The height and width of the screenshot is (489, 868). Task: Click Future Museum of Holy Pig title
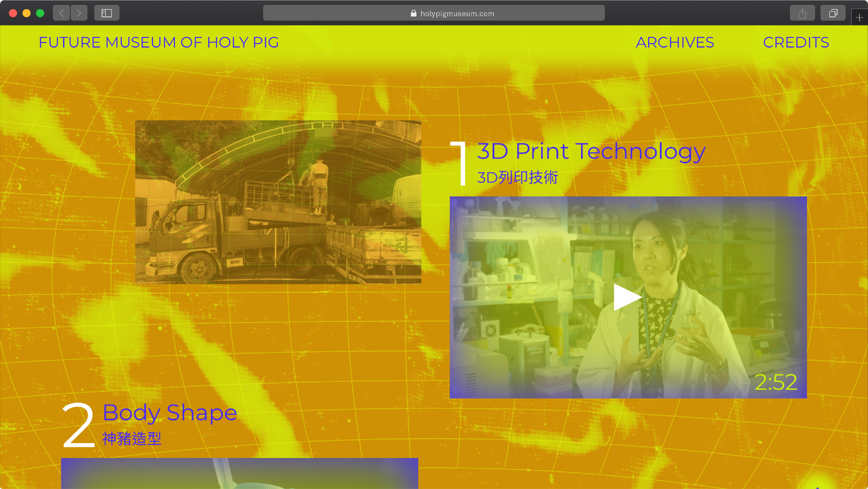159,42
